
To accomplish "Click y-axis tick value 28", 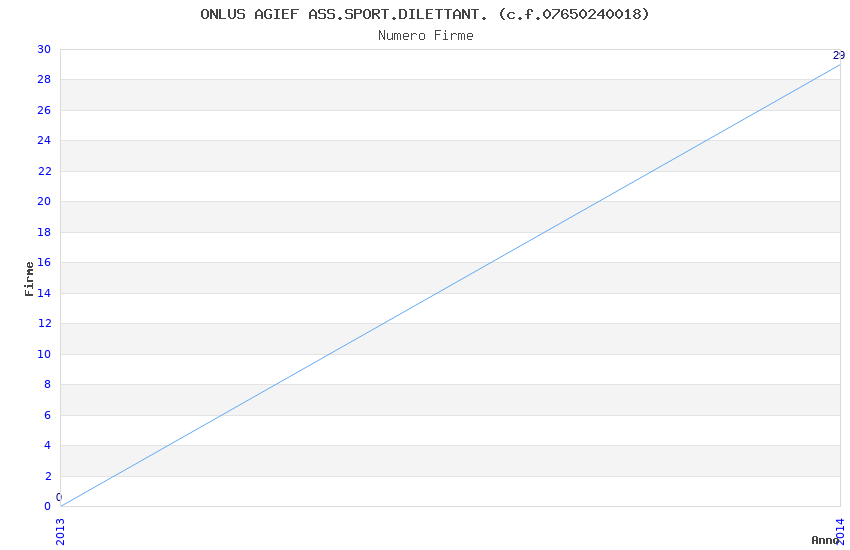I will pyautogui.click(x=44, y=80).
